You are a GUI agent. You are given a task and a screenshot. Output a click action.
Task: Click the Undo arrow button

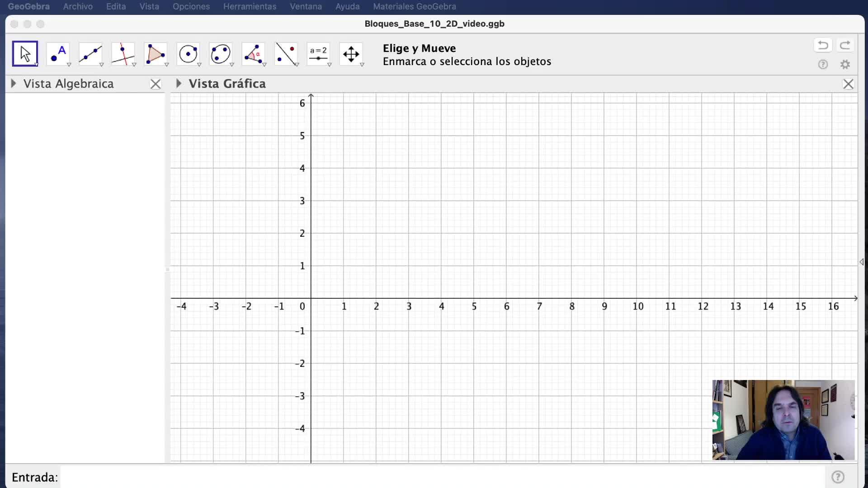823,45
